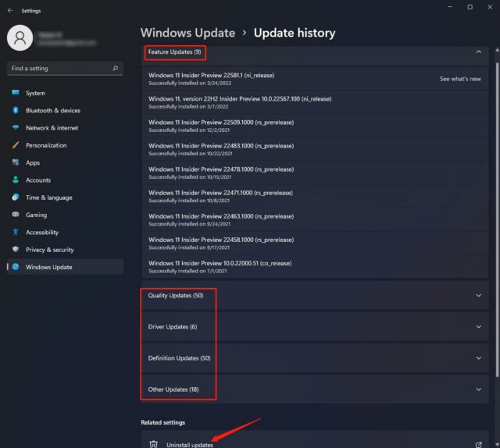Viewport: 500px width, 448px height.
Task: Expand Driver Updates (6) chevron
Action: [x=478, y=326]
